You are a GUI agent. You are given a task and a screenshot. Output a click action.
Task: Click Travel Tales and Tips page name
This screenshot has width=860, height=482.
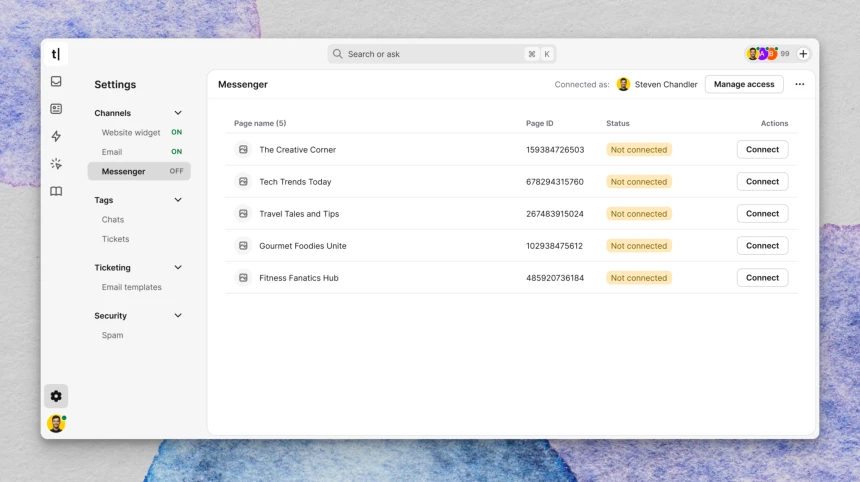299,214
